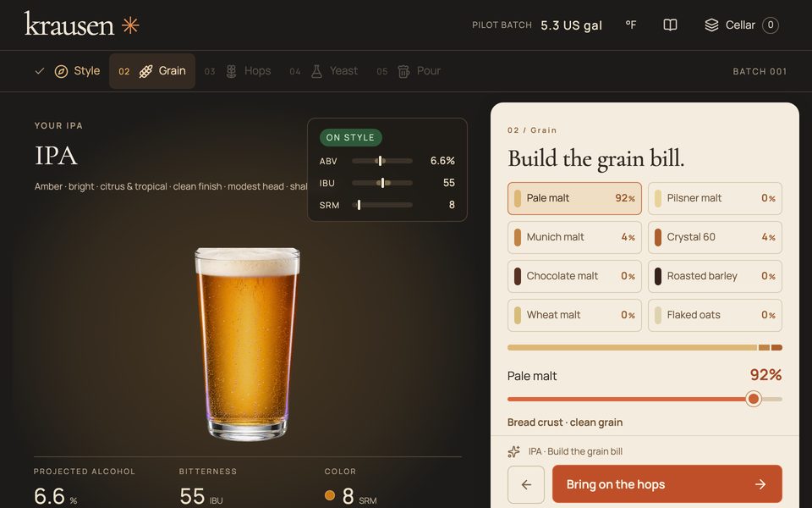Click the Cellar layers icon

point(711,25)
